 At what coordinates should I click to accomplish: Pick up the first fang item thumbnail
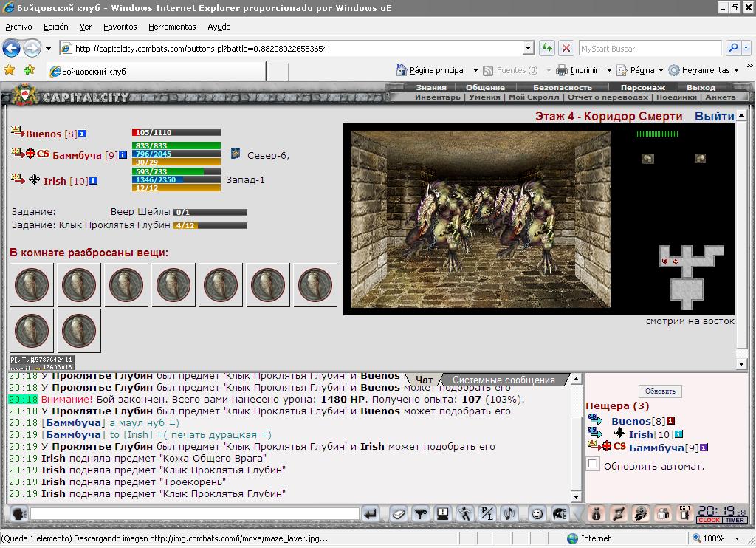coord(32,284)
